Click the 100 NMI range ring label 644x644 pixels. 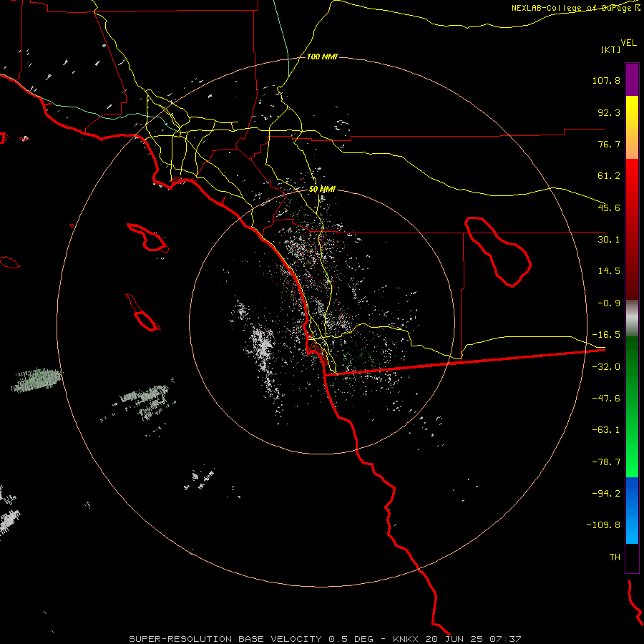coord(322,57)
